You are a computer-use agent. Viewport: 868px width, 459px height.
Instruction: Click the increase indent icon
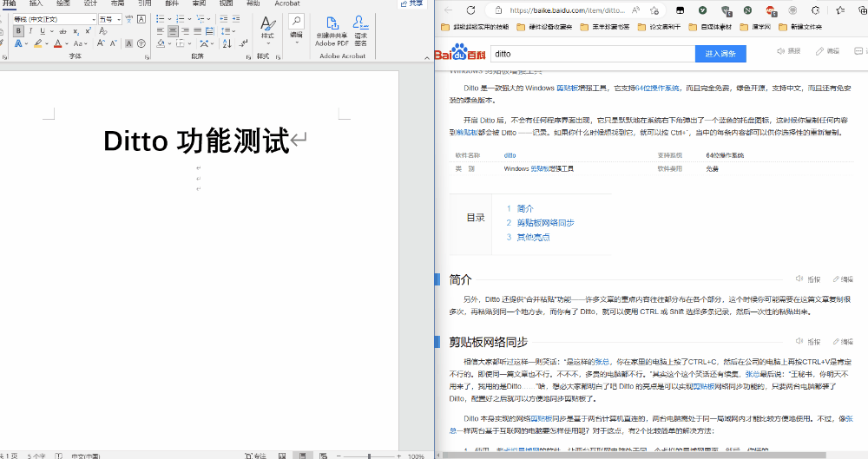pos(236,19)
